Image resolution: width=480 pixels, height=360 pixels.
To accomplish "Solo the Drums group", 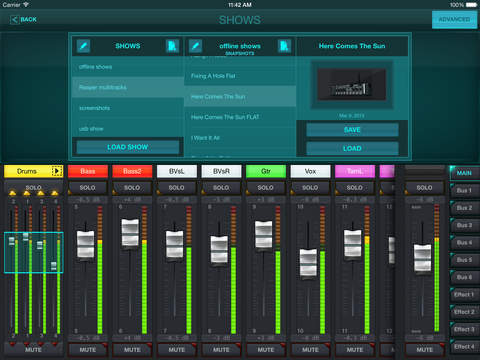I will pos(33,188).
